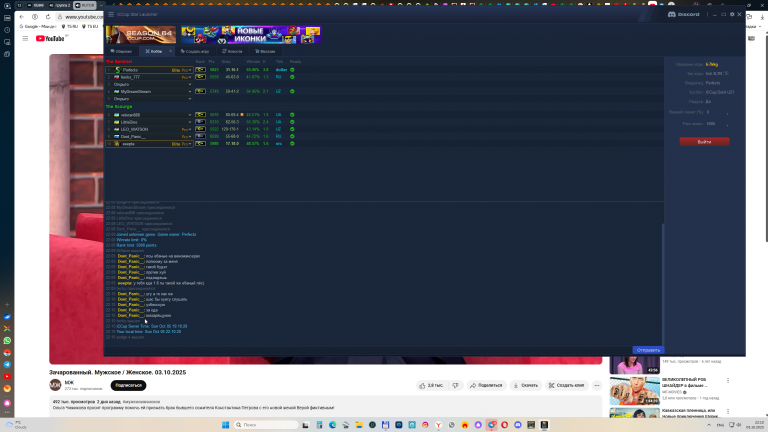This screenshot has height=432, width=768.
Task: Open the video's more actions (three dots)
Action: [597, 385]
